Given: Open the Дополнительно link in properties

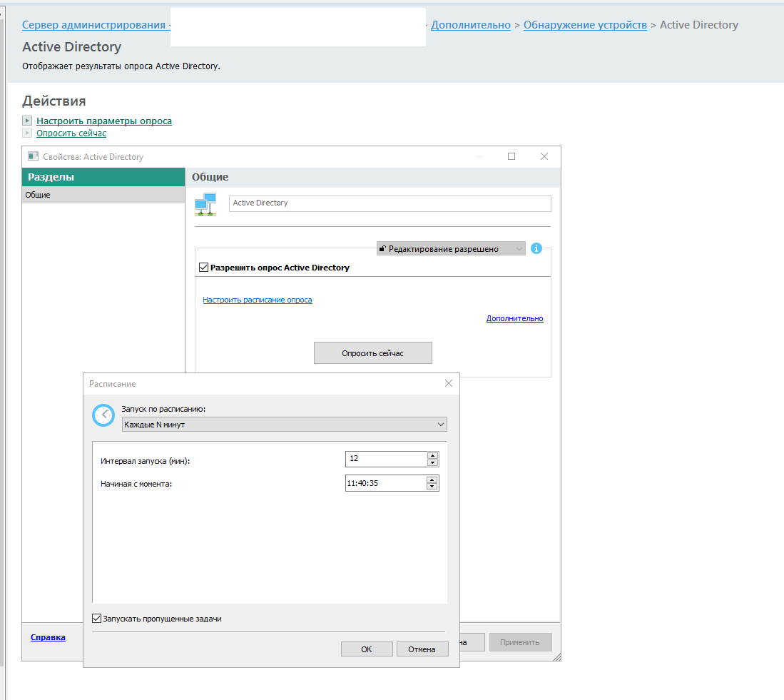Looking at the screenshot, I should click(514, 318).
